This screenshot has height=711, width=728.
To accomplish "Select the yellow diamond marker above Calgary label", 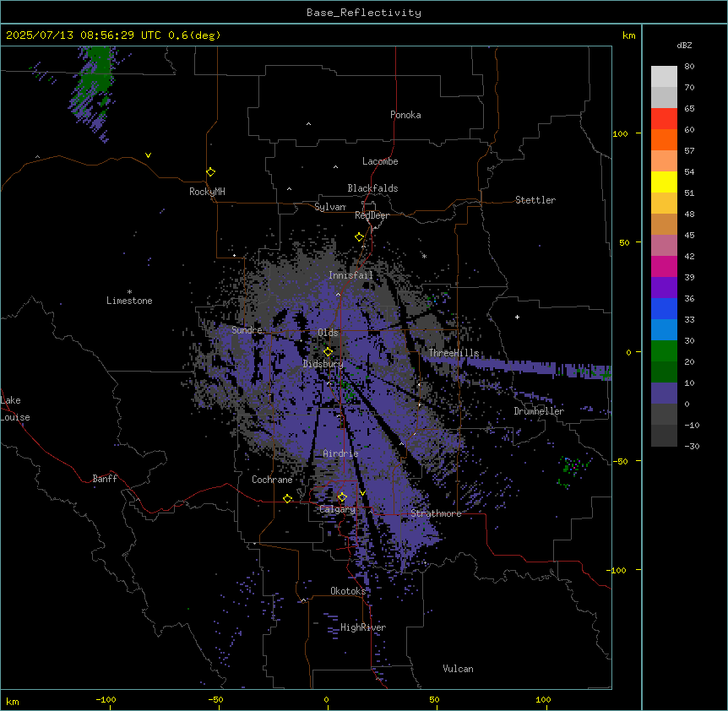I will (342, 497).
